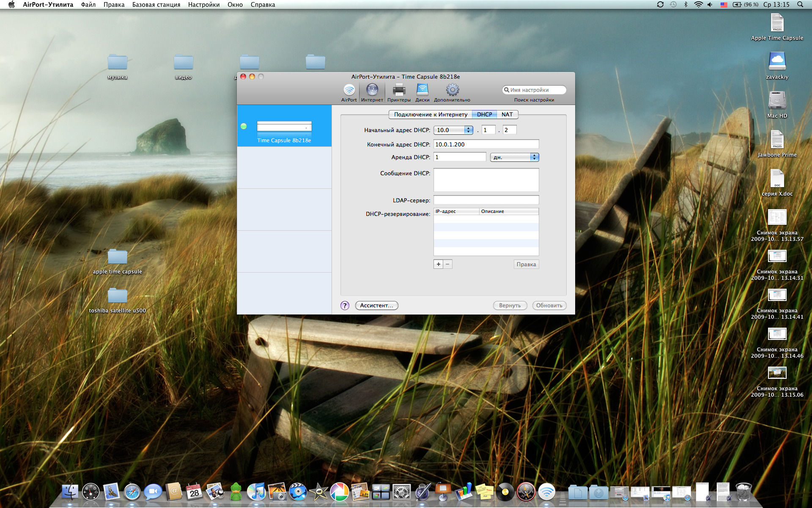Click the Аренда DHCP value field

(460, 157)
